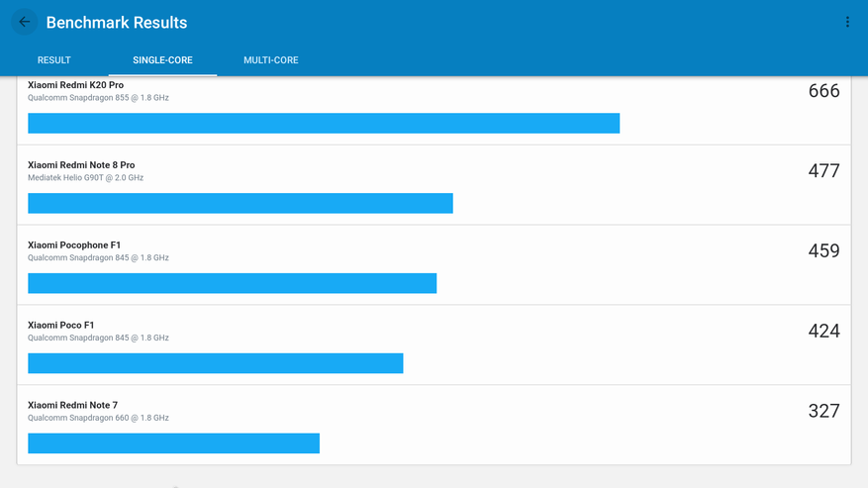Open the three-dot overflow menu

pos(847,22)
